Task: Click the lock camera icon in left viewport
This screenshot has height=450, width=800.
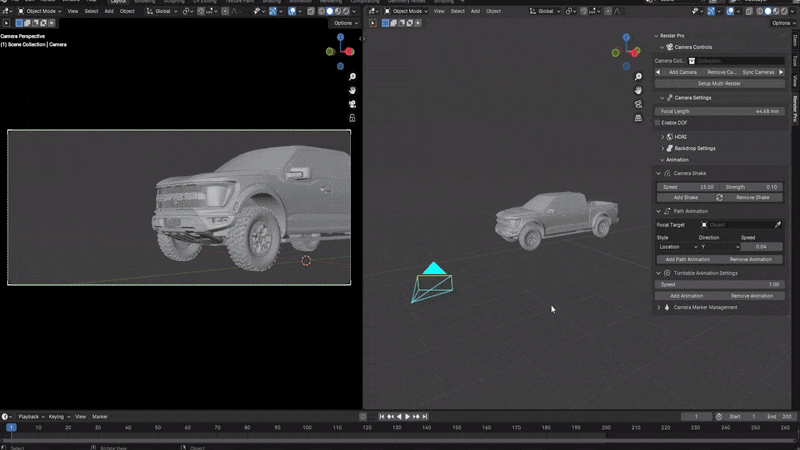Action: pos(352,118)
